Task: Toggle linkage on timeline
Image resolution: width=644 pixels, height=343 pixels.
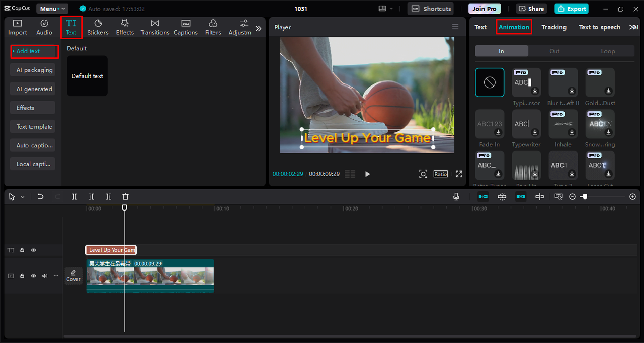Action: pos(521,197)
